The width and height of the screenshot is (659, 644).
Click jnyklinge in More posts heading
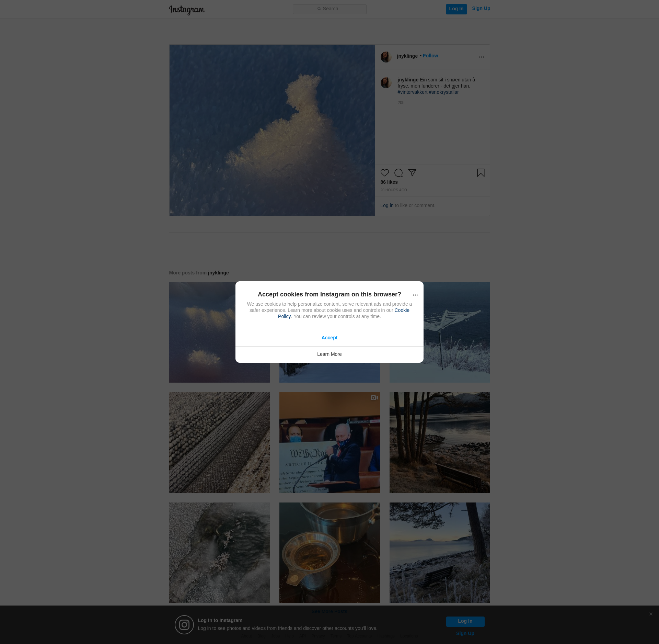[x=218, y=273]
